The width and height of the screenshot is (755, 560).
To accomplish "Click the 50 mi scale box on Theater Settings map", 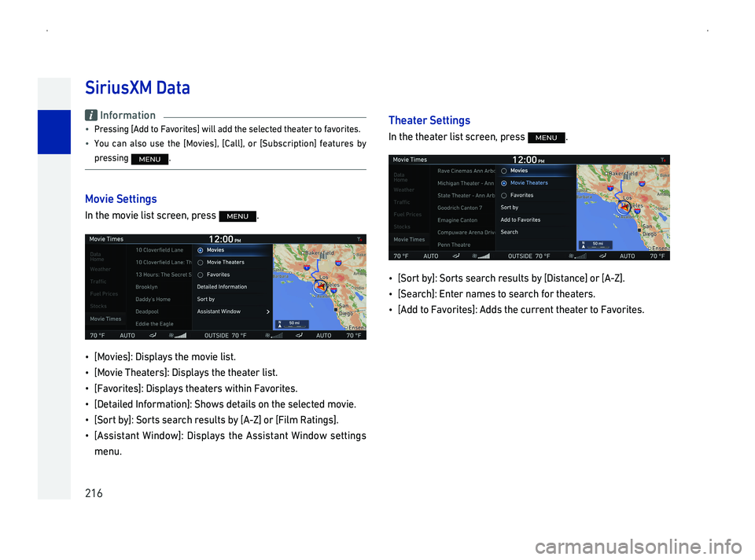I will click(x=595, y=245).
